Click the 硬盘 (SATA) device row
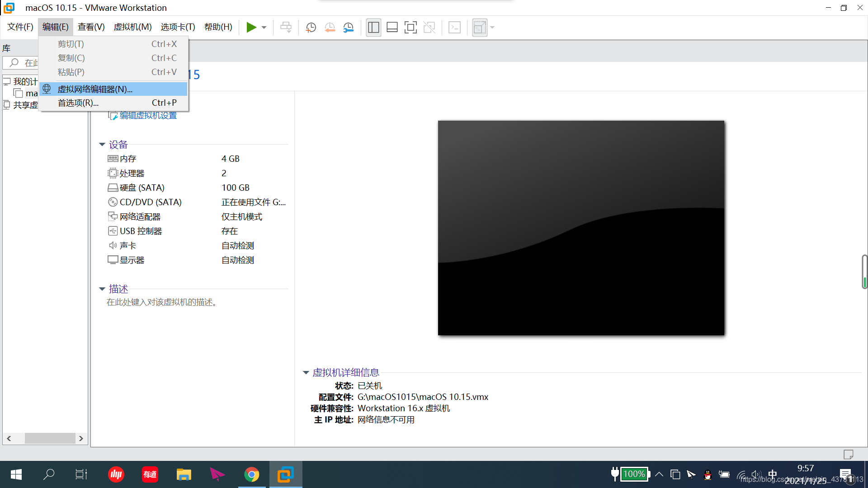Screen dimensions: 868x488 point(197,188)
